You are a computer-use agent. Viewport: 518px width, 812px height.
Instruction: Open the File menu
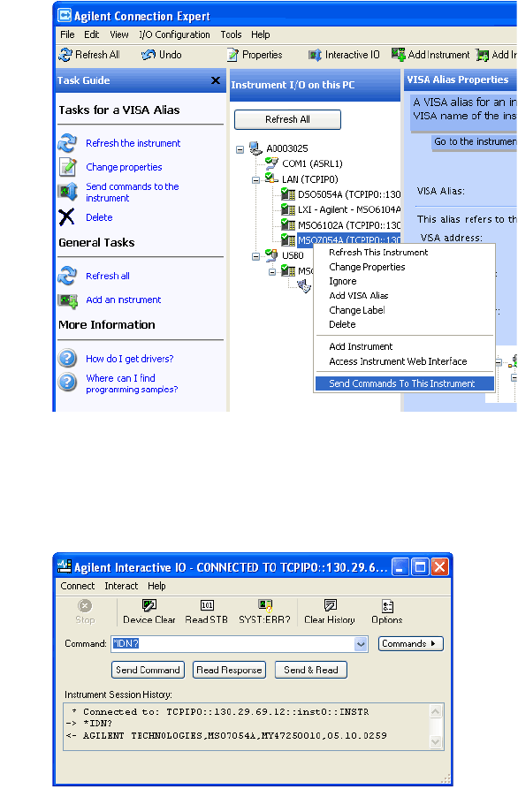point(67,34)
